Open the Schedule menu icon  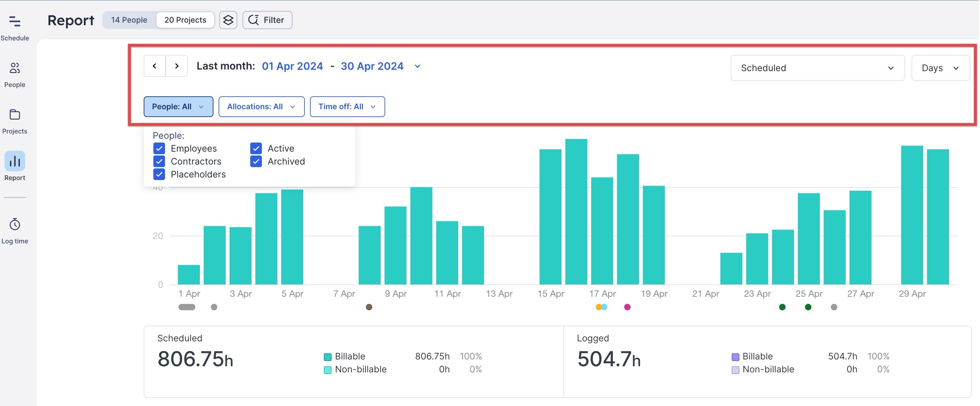(15, 21)
